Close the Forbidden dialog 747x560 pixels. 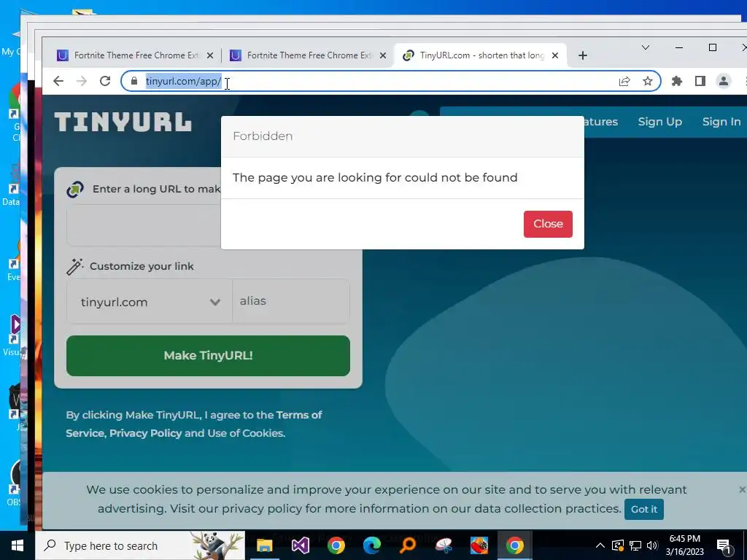(548, 224)
